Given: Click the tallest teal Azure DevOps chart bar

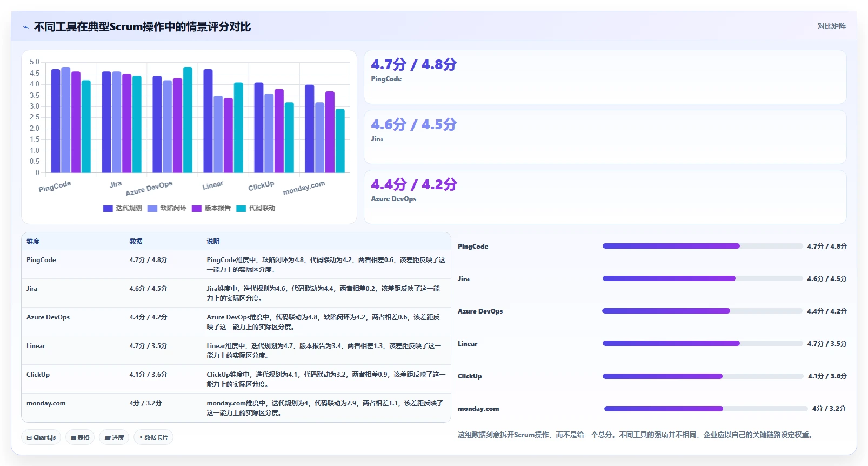Looking at the screenshot, I should pos(188,120).
